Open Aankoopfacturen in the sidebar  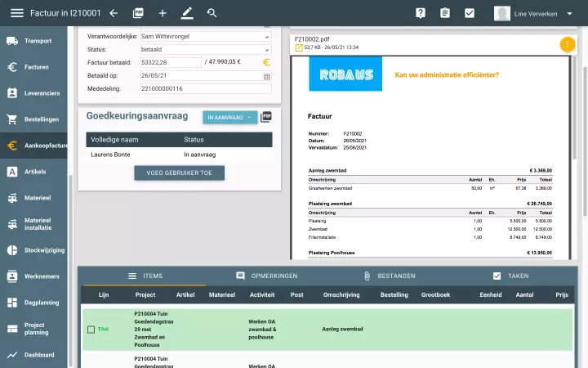click(x=33, y=146)
